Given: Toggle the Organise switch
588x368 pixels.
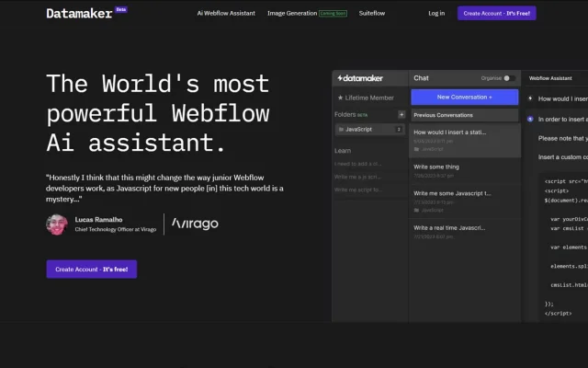Looking at the screenshot, I should click(509, 78).
